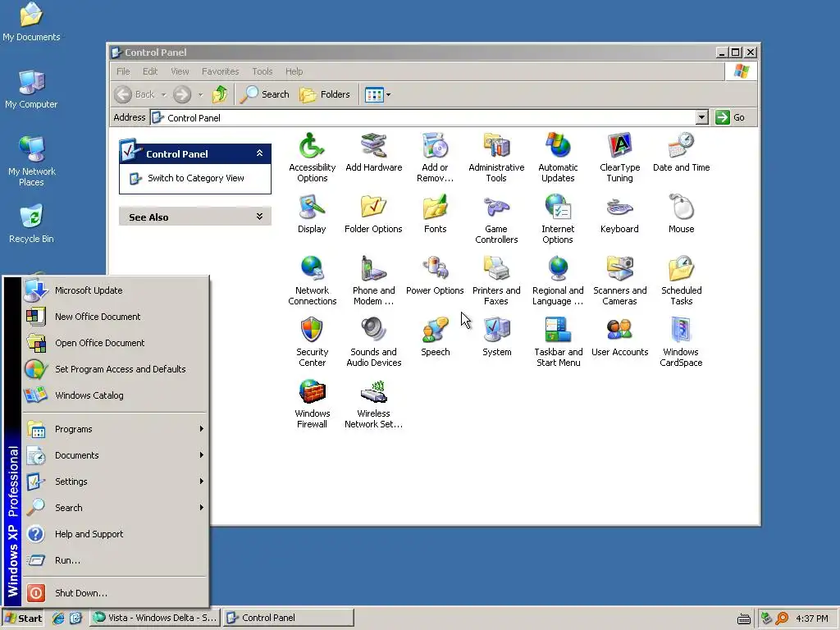Viewport: 840px width, 630px height.
Task: Expand the See Also section
Action: point(259,217)
